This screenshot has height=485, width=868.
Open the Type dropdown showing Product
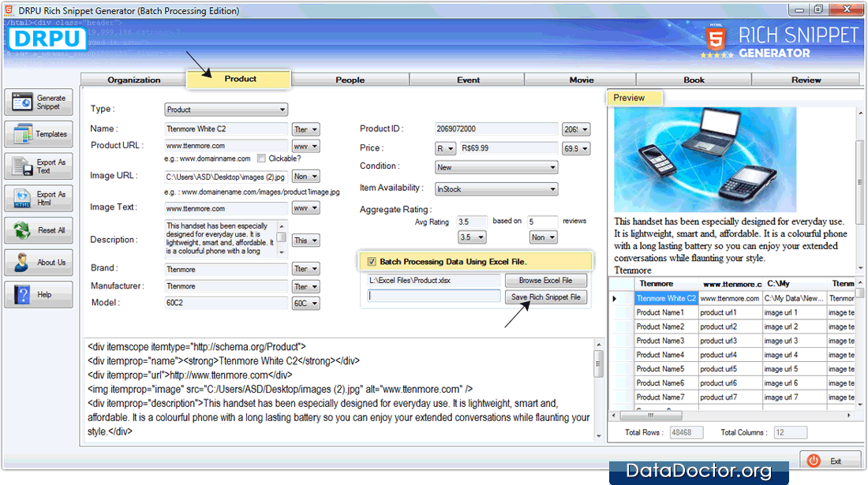[x=226, y=110]
